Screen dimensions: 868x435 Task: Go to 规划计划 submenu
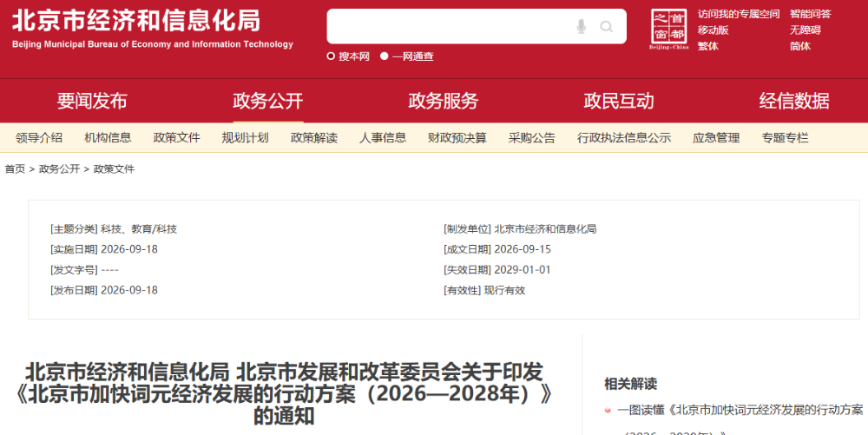[x=246, y=138]
